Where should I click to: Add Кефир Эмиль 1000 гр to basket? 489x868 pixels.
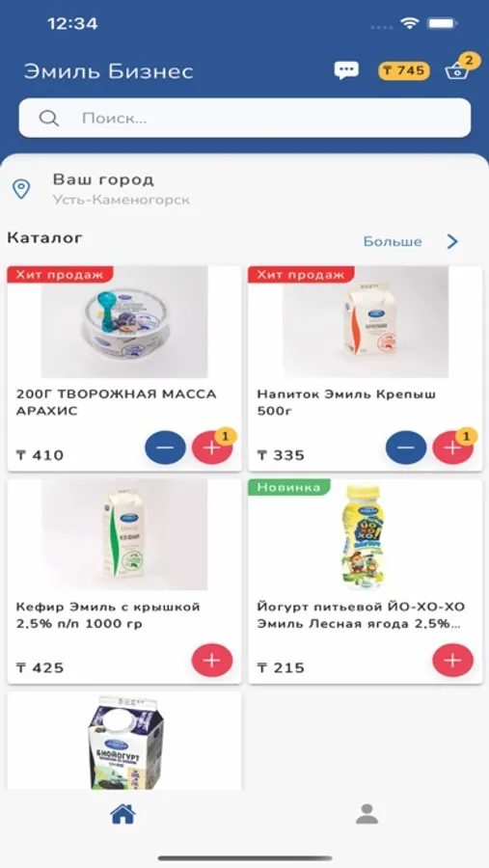[x=212, y=660]
